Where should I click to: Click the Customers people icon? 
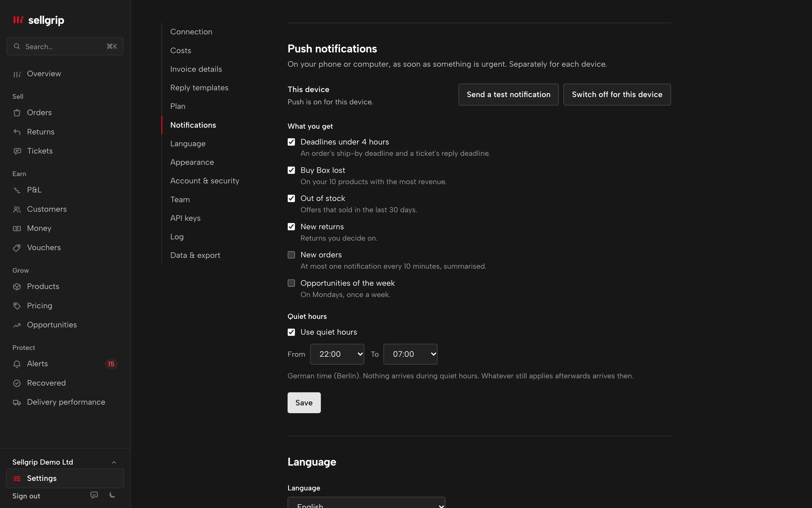click(17, 209)
